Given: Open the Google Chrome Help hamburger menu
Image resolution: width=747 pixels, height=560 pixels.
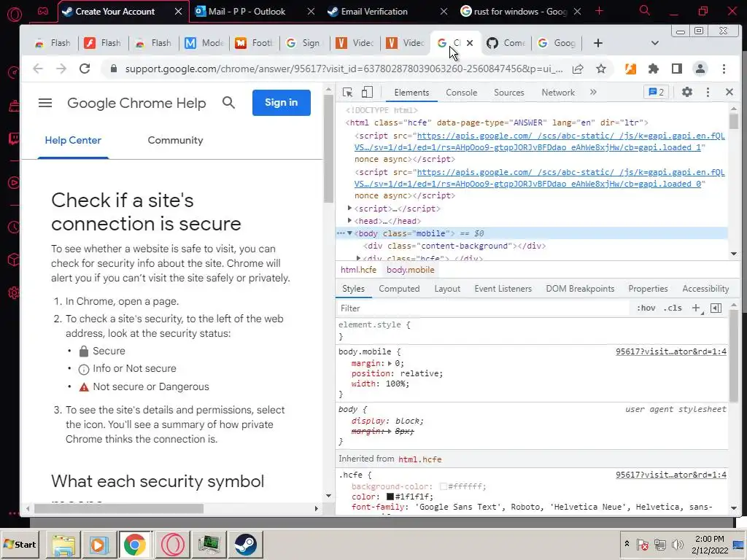Looking at the screenshot, I should tap(45, 103).
